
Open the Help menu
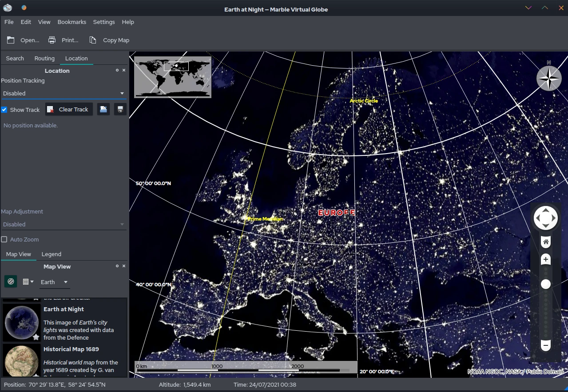[x=128, y=22]
